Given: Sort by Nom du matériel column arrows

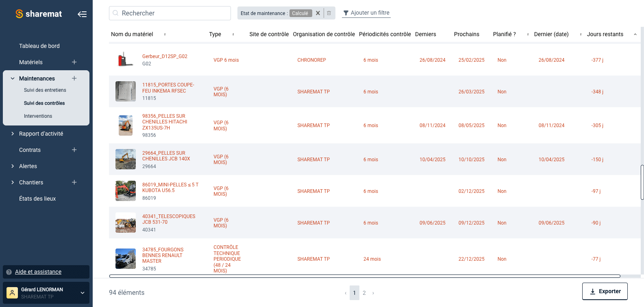Looking at the screenshot, I should tap(165, 35).
